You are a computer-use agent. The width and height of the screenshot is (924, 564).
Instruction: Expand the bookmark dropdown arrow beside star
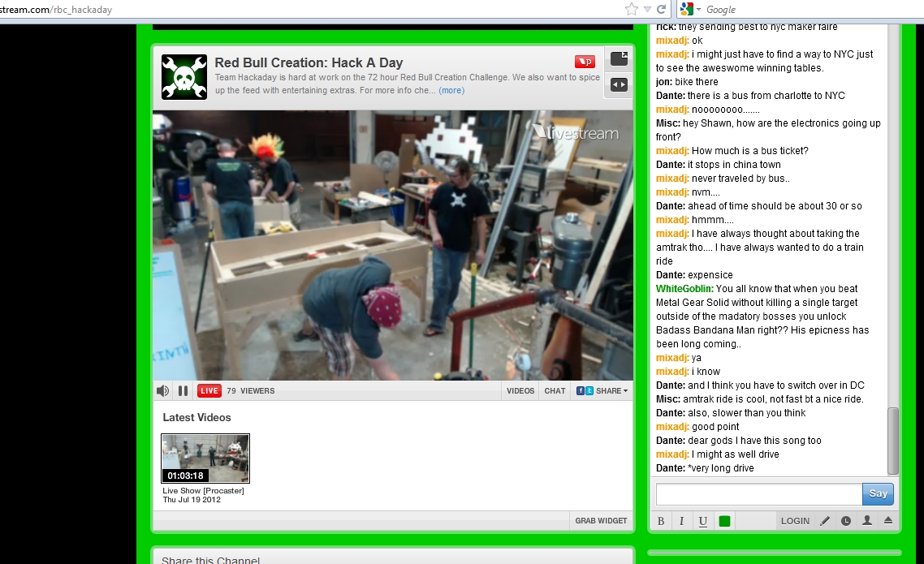point(647,10)
